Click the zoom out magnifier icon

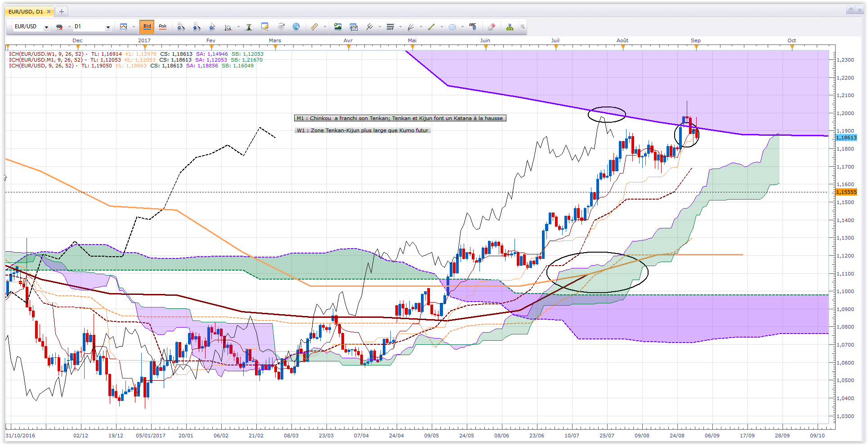(x=197, y=27)
